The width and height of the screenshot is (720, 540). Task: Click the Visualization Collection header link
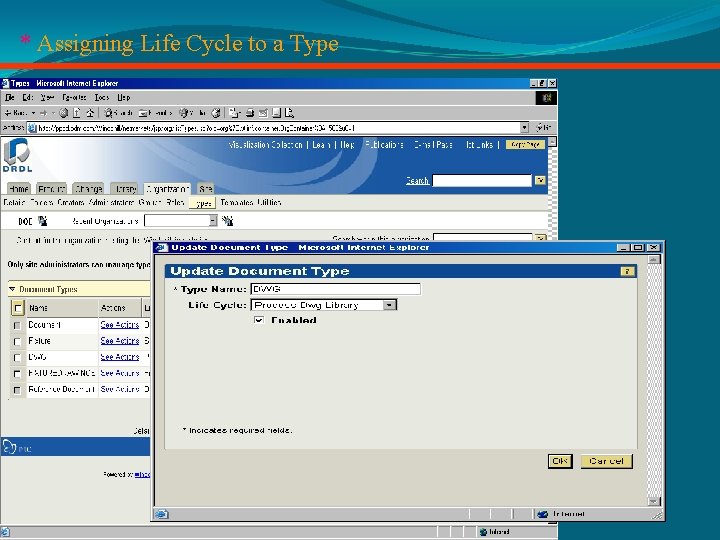coord(265,145)
